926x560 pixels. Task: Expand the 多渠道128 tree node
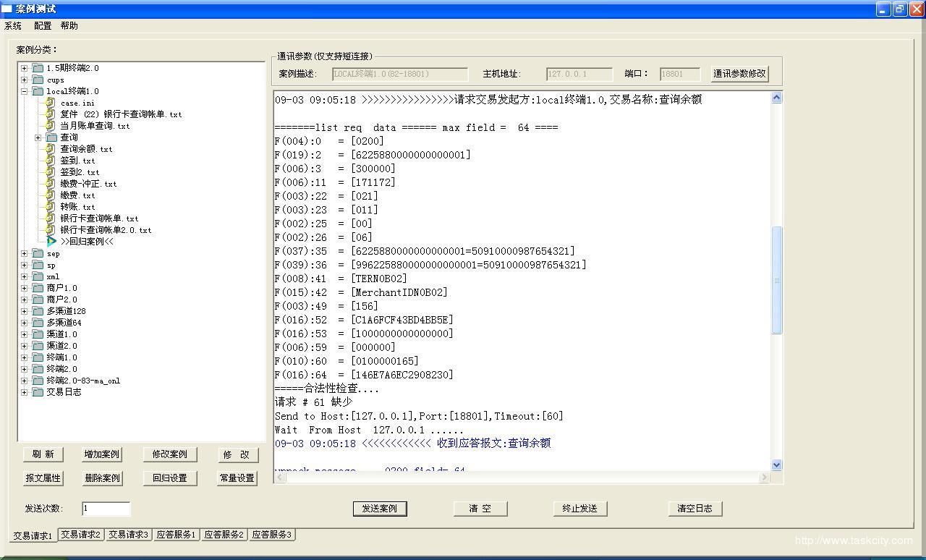click(x=25, y=311)
